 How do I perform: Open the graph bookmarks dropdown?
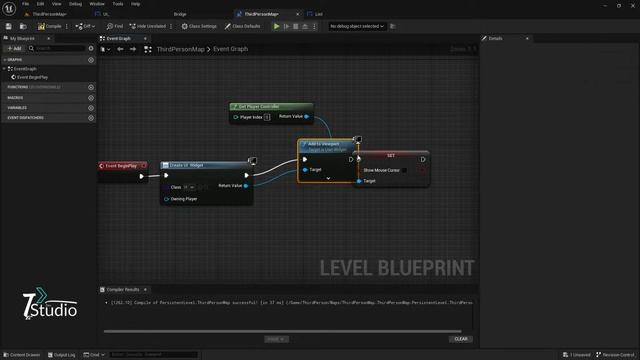(x=105, y=49)
